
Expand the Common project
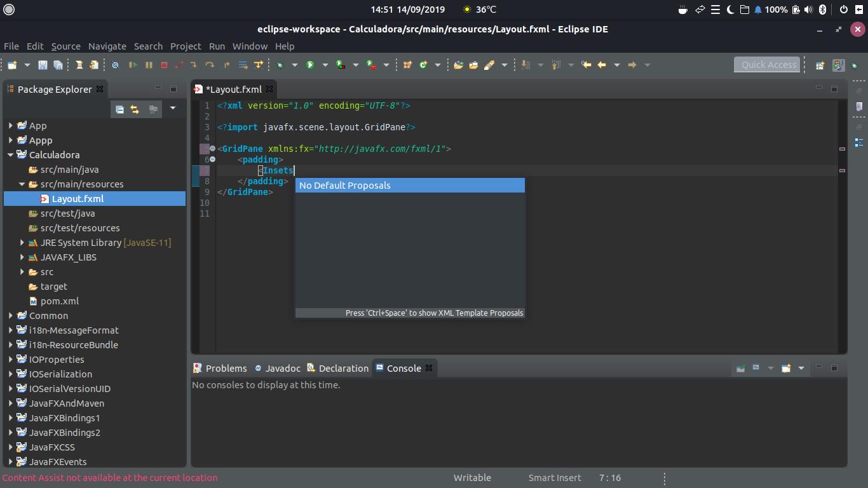[11, 316]
